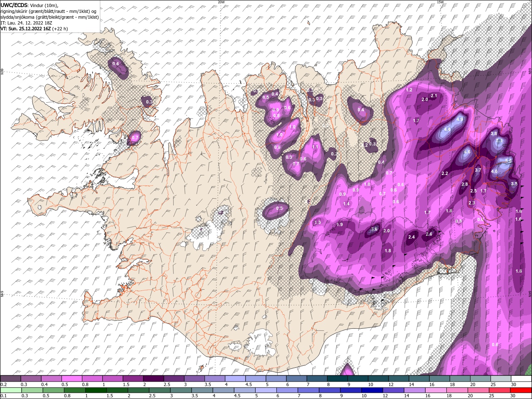Viewport: 532px width, 399px height.
Task: Click the 1.4 value on the map
Action: [346, 204]
